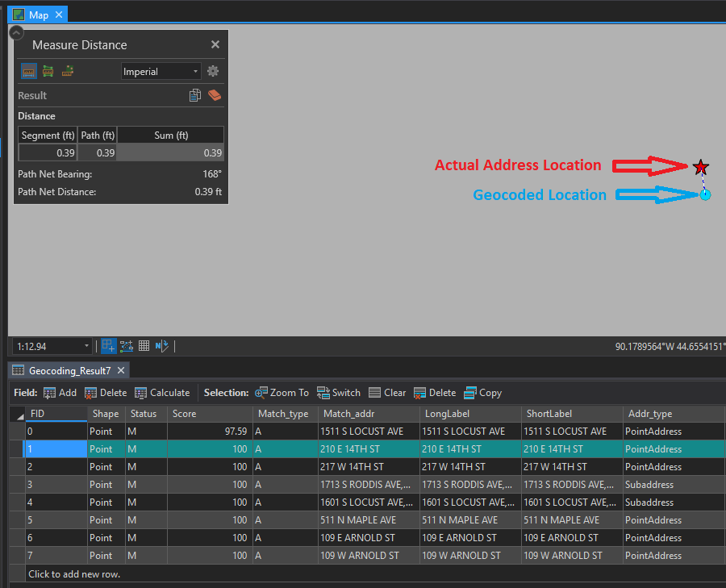Delete selection button next to Copy
This screenshot has width=726, height=588.
coord(435,393)
